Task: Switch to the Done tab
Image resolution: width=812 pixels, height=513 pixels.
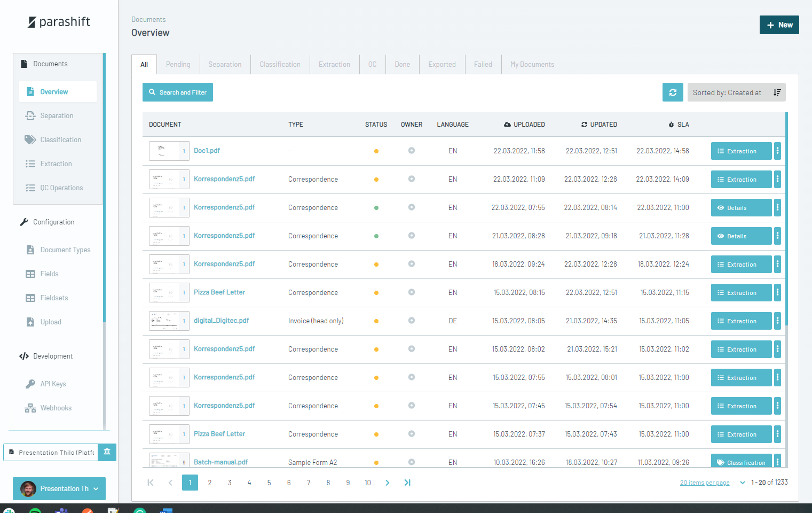Action: 403,65
